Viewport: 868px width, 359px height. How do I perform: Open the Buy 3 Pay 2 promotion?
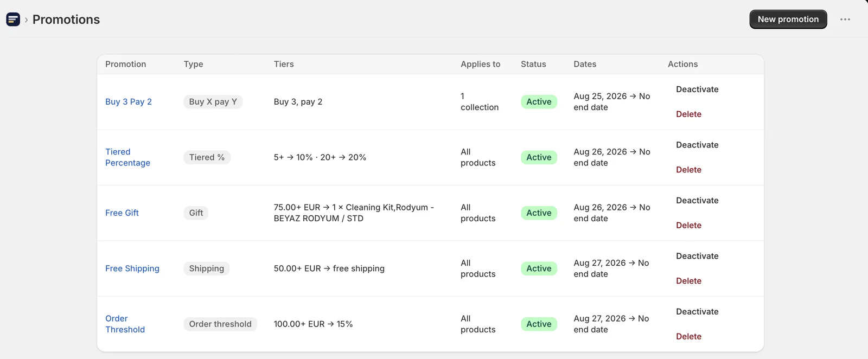[129, 102]
